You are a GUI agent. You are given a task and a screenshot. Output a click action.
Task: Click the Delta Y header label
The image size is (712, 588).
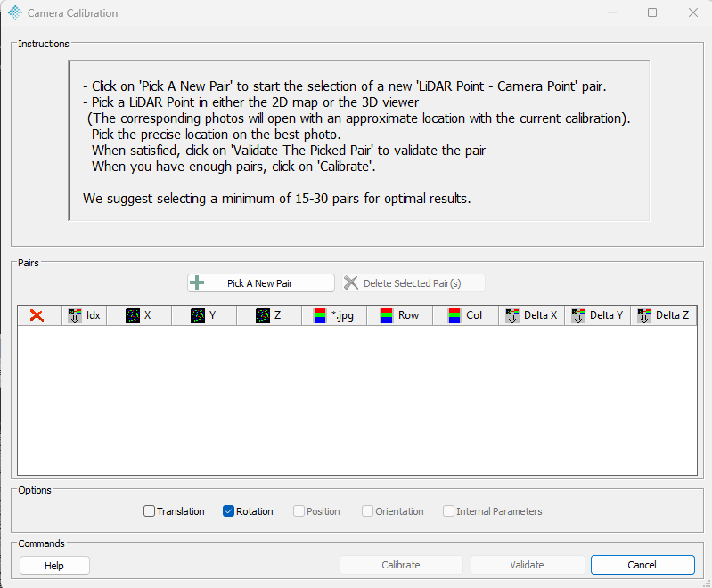606,315
